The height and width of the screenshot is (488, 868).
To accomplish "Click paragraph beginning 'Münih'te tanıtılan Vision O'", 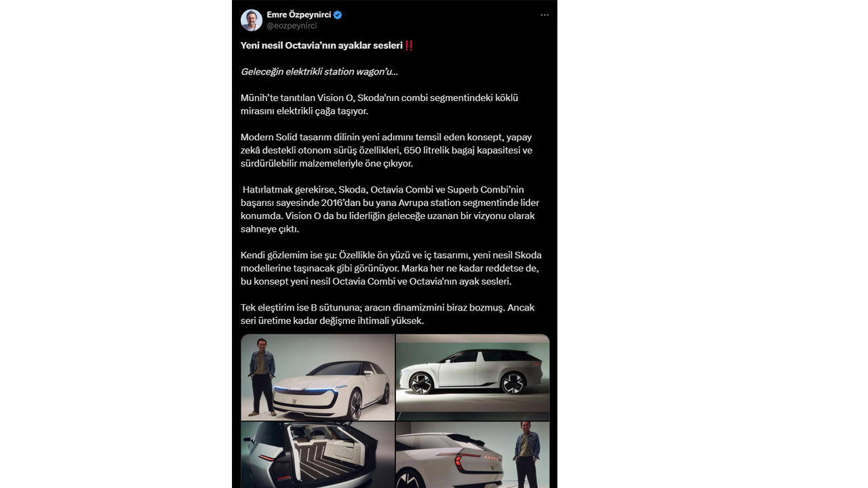I will (x=379, y=104).
